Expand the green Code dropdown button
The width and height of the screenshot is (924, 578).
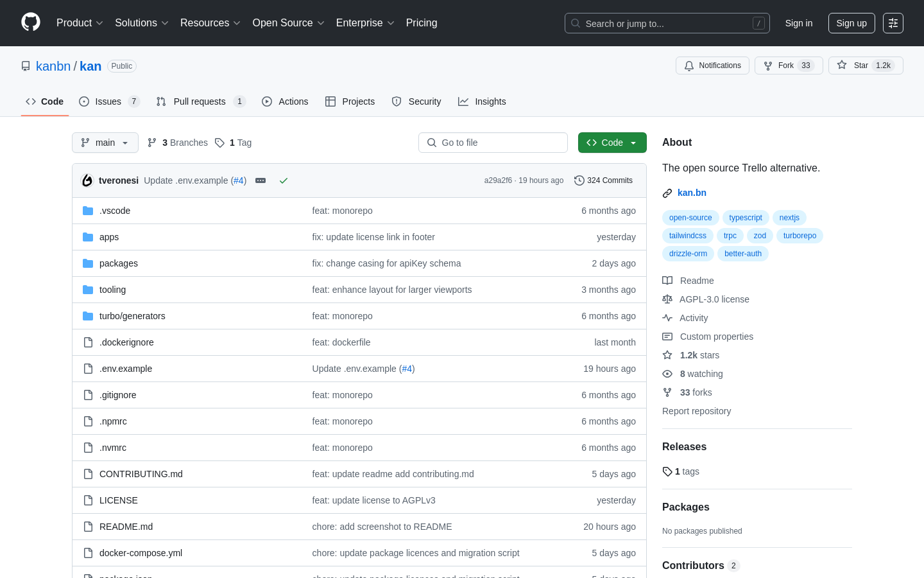coord(612,143)
